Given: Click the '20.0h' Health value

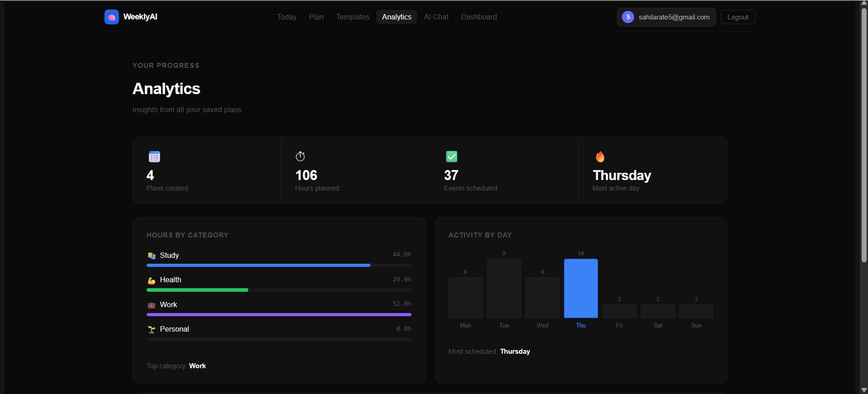Looking at the screenshot, I should pos(402,280).
